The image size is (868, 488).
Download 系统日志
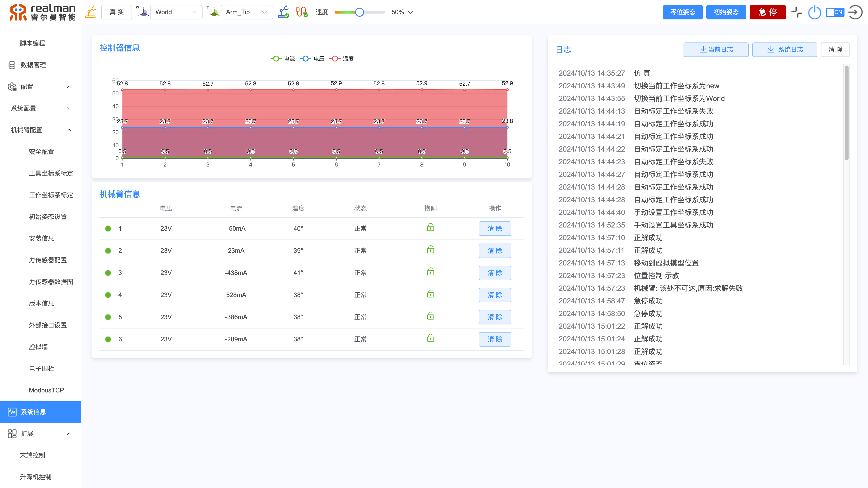click(x=785, y=49)
